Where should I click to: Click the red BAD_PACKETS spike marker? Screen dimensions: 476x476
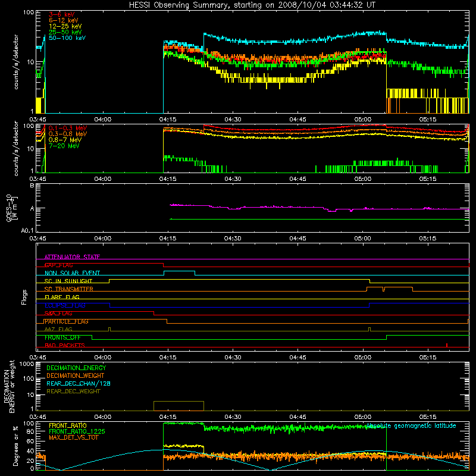(447, 345)
